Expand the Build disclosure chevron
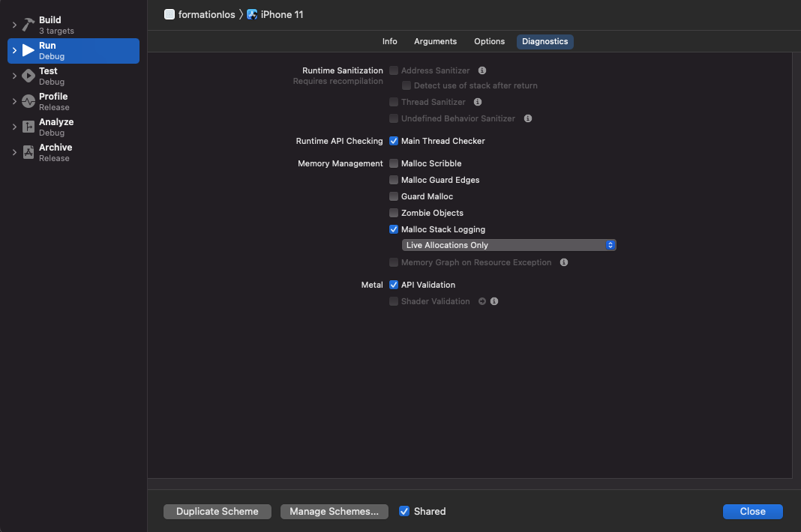 (14, 25)
